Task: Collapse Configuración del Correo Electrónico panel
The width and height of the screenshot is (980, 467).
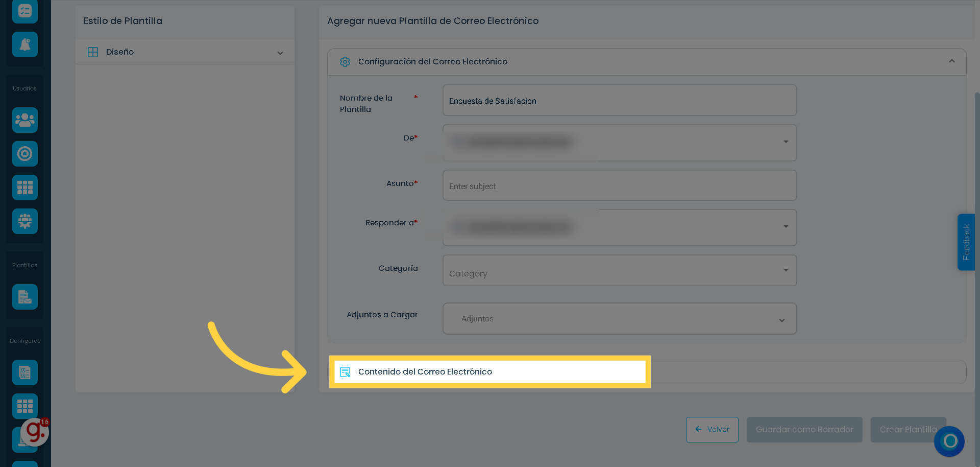Action: click(x=951, y=61)
